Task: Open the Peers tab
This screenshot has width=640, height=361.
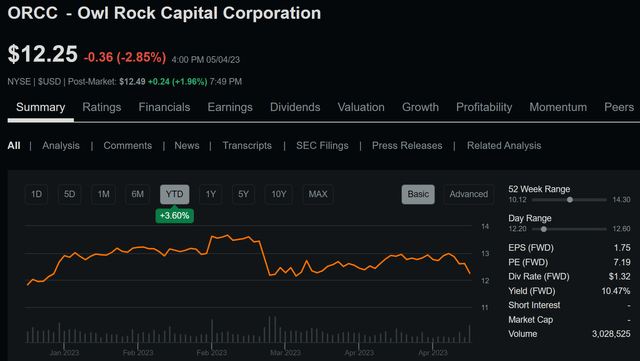Action: pyautogui.click(x=619, y=107)
